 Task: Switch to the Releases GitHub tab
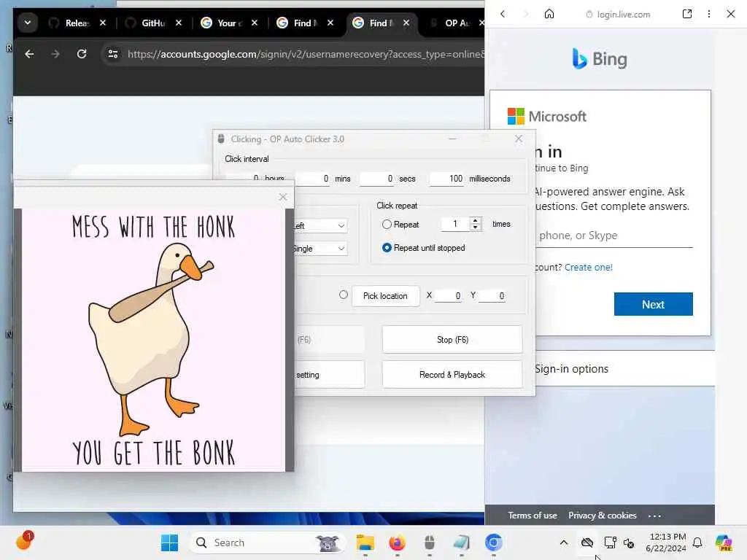tap(69, 23)
